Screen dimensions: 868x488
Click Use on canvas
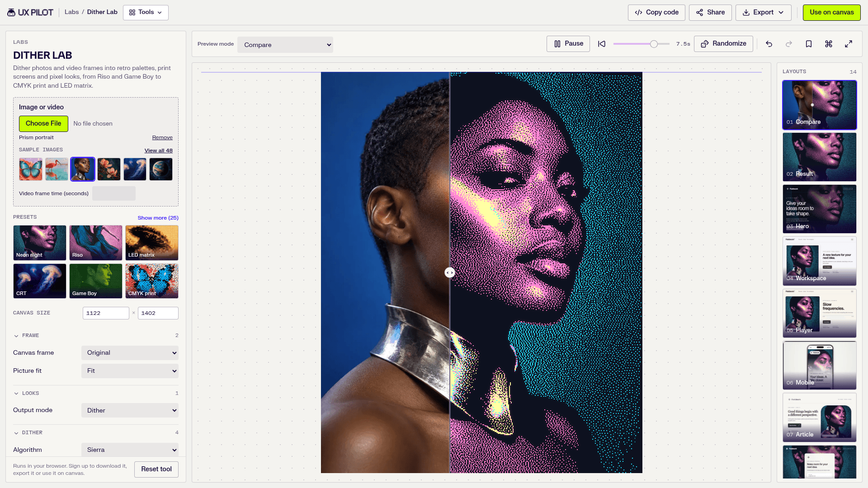click(x=832, y=13)
